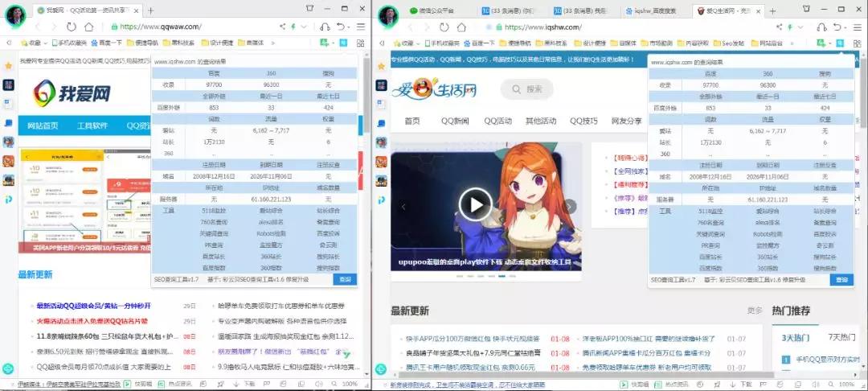Click 更多 link beside 最新更新 on iqshw

[755, 311]
